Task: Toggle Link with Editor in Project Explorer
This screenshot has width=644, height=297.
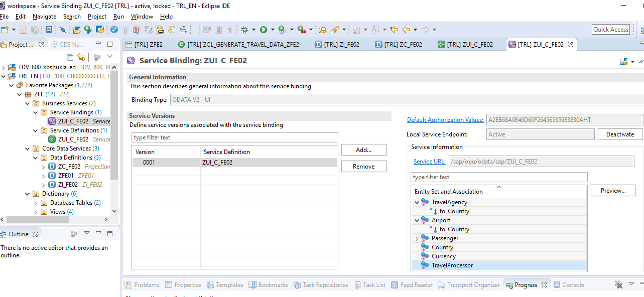Action: (81, 57)
